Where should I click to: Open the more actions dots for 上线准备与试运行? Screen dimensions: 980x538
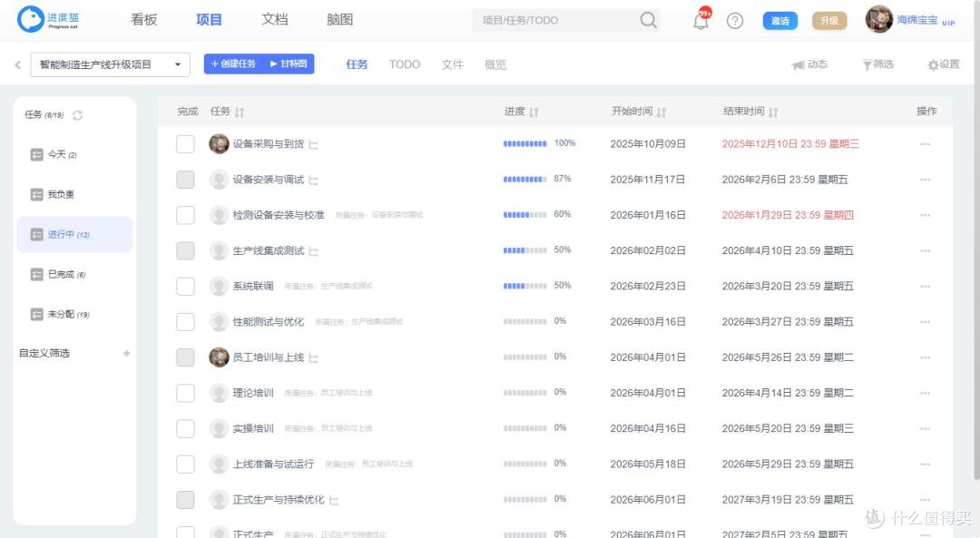coord(925,465)
